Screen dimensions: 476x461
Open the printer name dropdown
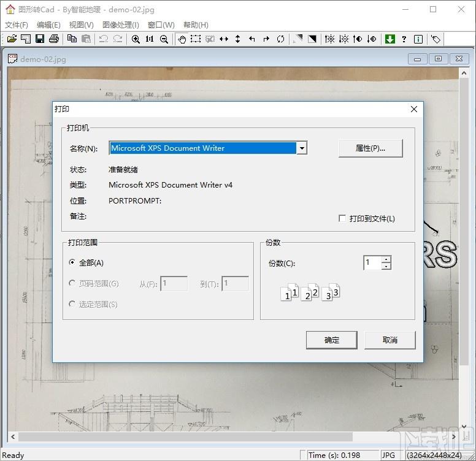[x=302, y=148]
